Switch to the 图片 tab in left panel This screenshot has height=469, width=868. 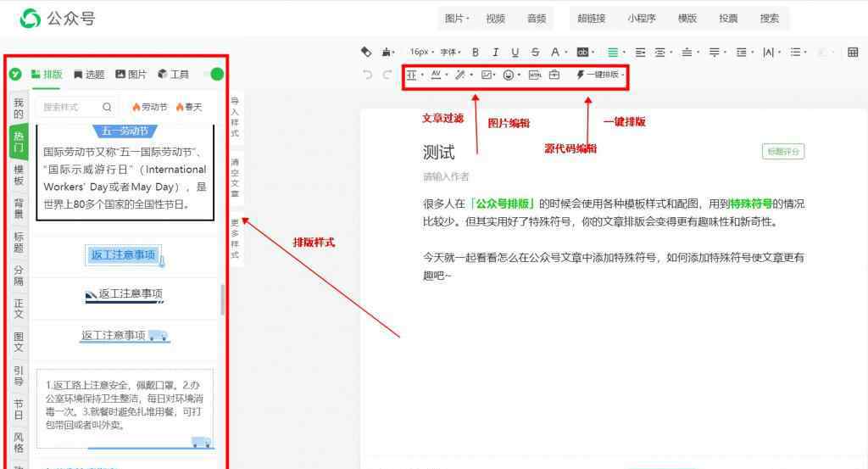tap(131, 74)
